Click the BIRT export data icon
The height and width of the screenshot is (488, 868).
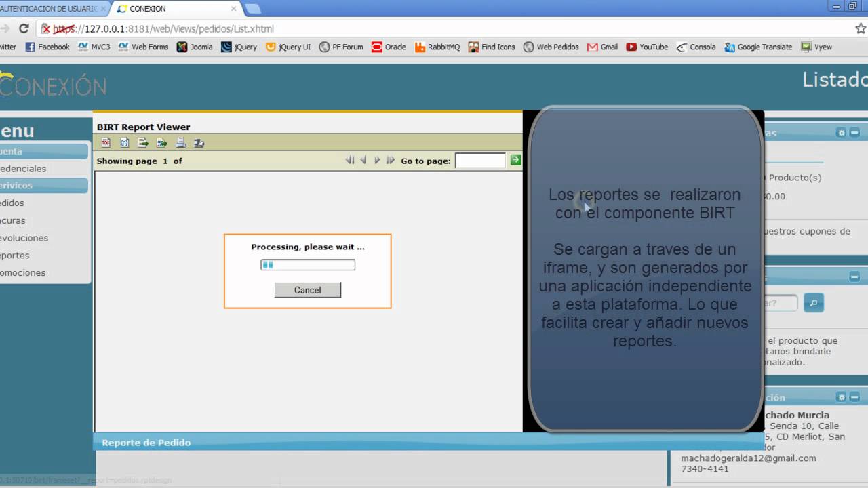(143, 142)
